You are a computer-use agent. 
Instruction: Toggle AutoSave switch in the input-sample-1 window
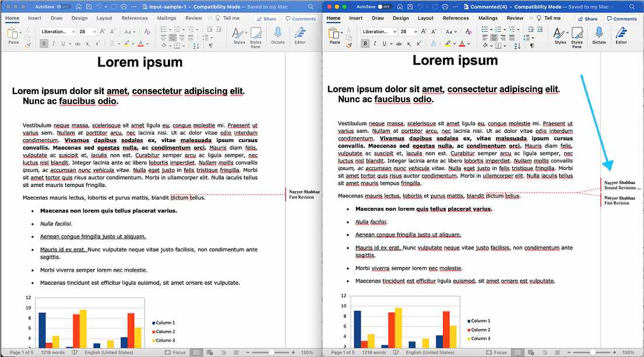click(x=63, y=6)
